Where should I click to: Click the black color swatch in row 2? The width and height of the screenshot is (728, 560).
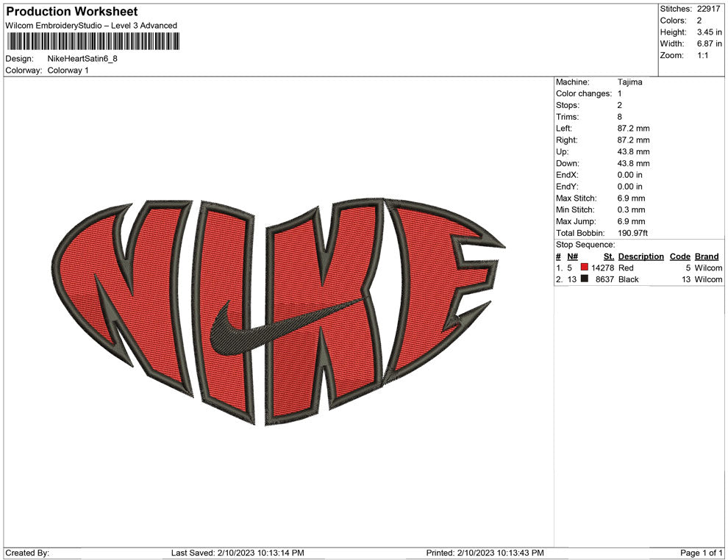[585, 279]
